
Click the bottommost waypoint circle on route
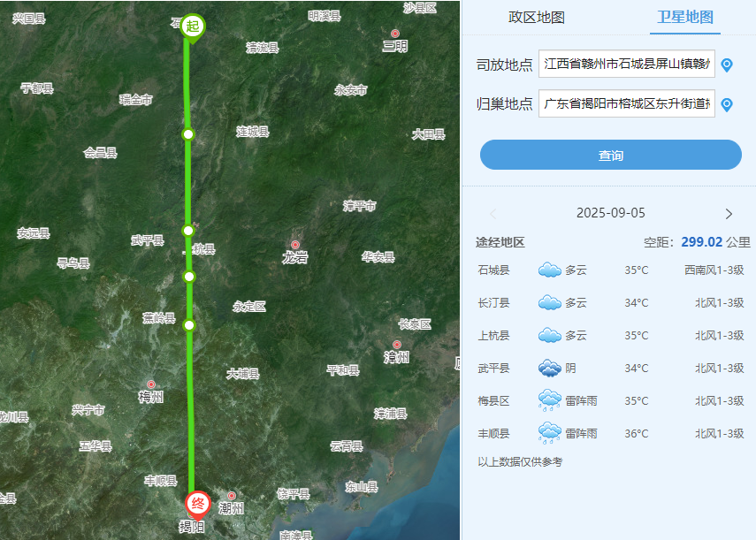[189, 325]
